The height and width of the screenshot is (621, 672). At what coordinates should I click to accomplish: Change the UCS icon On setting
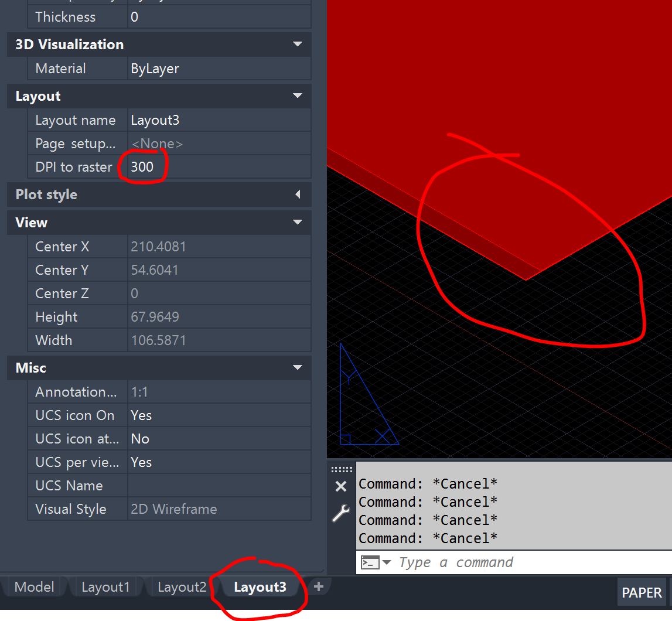point(141,415)
